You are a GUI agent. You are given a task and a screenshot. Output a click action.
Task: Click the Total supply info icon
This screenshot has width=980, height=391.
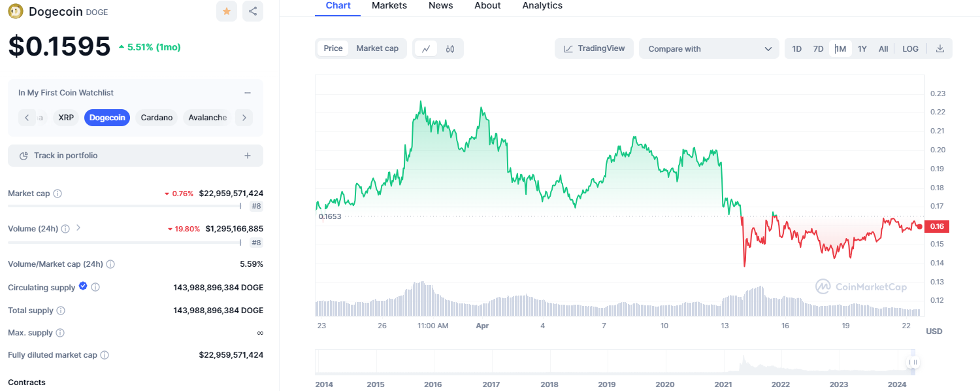61,311
